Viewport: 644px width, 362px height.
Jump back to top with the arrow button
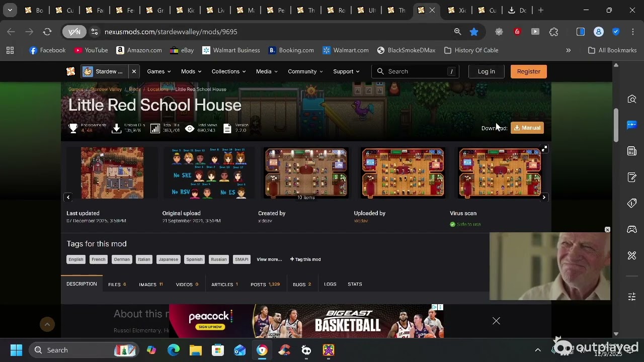tap(47, 324)
